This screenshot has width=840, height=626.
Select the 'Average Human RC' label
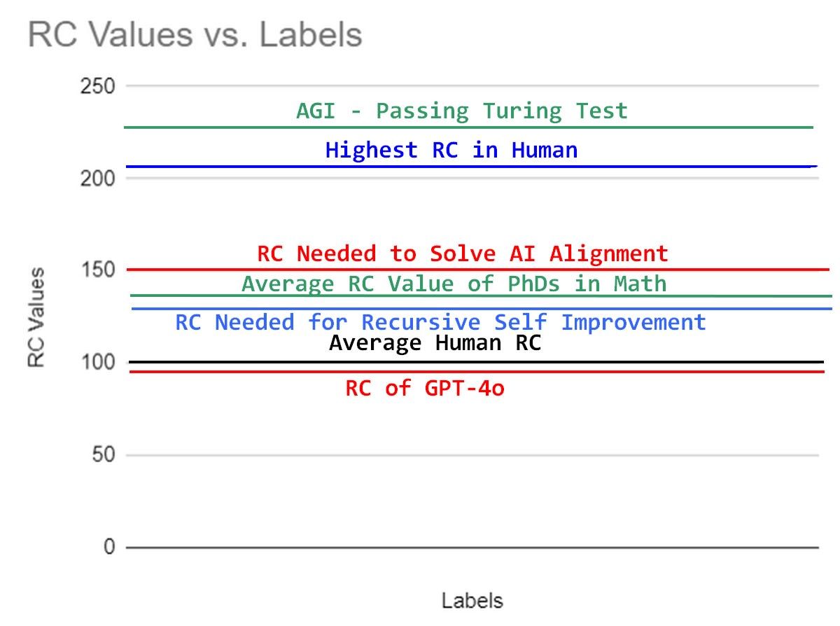coord(435,343)
